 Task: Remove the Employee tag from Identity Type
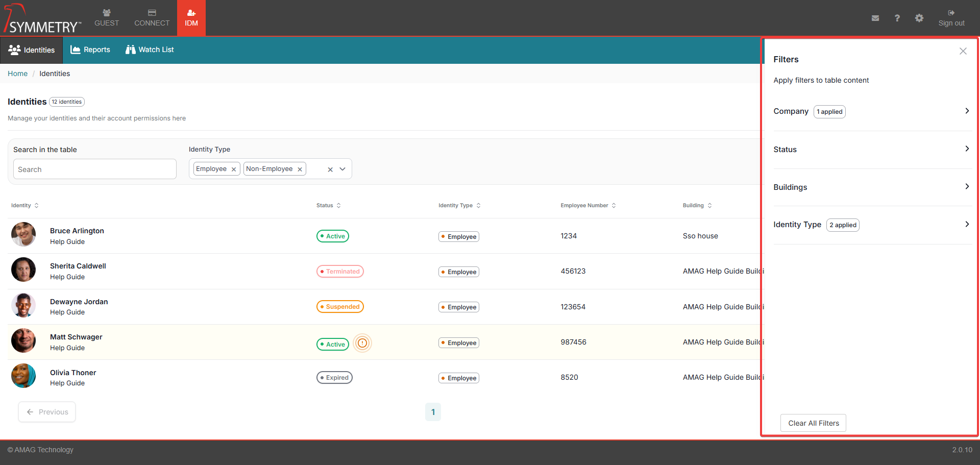(x=234, y=169)
